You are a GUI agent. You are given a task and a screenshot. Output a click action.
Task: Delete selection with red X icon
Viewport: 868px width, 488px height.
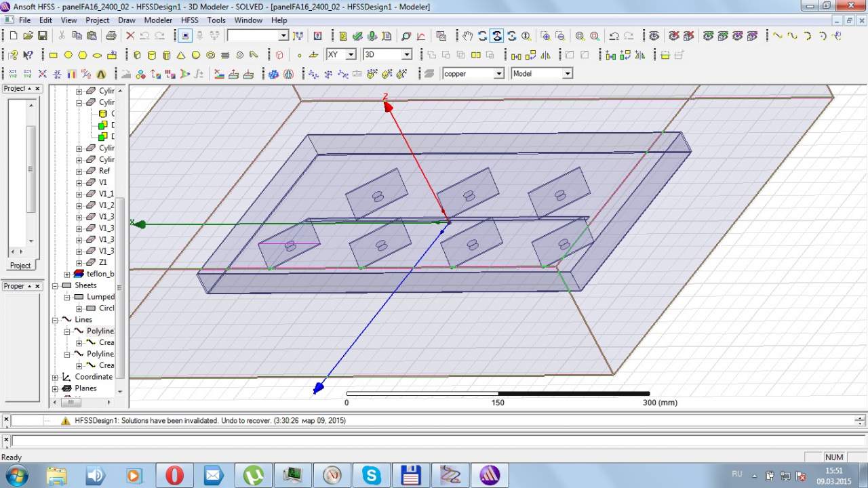click(x=130, y=36)
